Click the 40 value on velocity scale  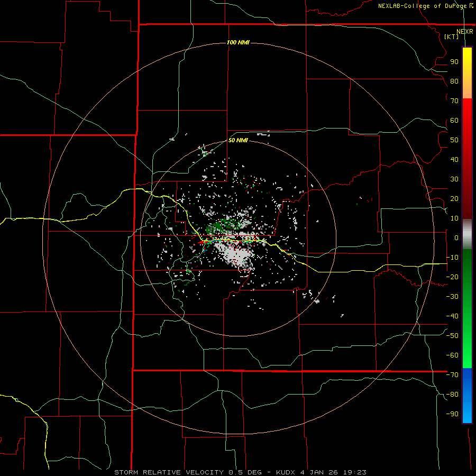(x=454, y=159)
